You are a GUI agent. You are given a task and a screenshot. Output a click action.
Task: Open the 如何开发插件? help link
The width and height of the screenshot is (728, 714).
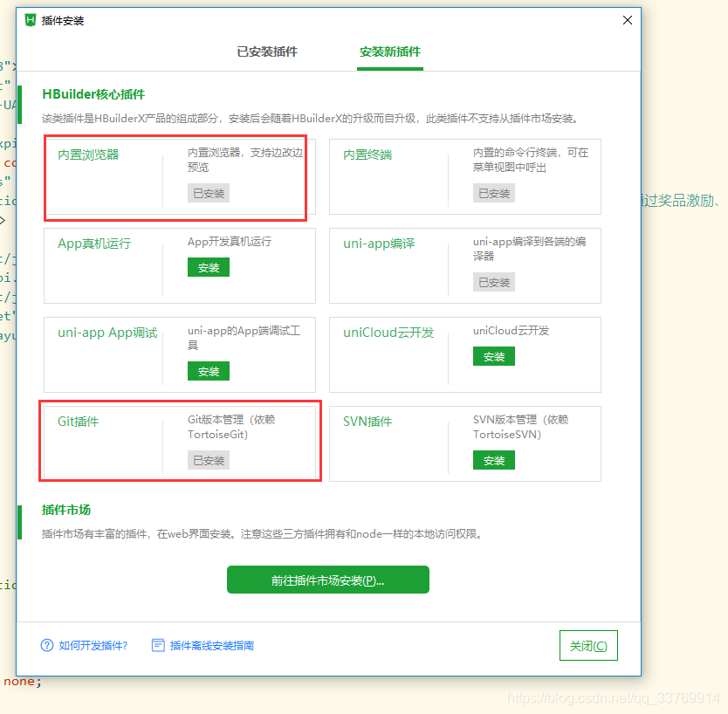(x=93, y=645)
